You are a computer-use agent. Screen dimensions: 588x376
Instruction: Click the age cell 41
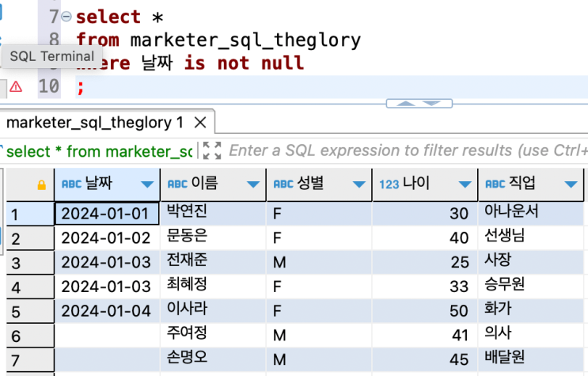[x=425, y=335]
